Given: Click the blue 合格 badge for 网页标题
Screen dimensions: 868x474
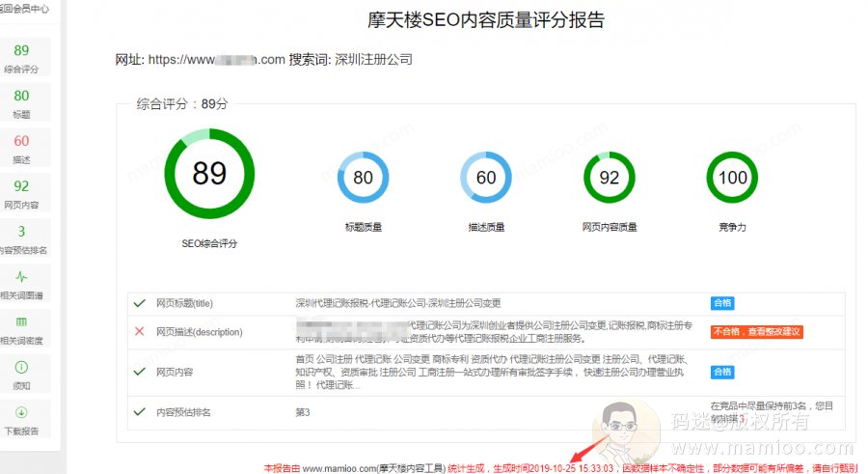Looking at the screenshot, I should point(722,303).
